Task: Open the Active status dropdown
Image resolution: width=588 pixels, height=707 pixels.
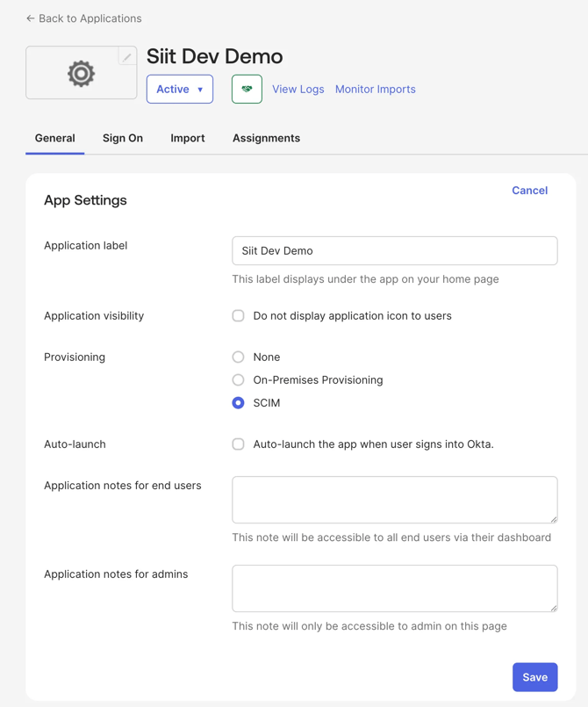Action: (x=180, y=89)
